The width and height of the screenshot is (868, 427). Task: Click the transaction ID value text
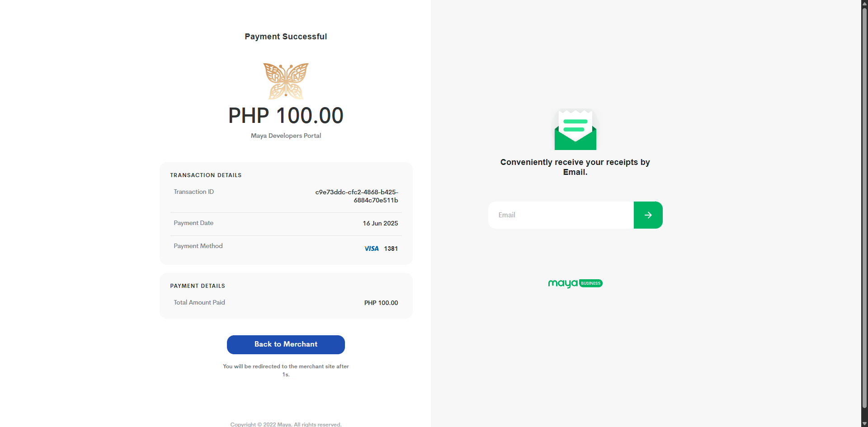[x=357, y=196]
